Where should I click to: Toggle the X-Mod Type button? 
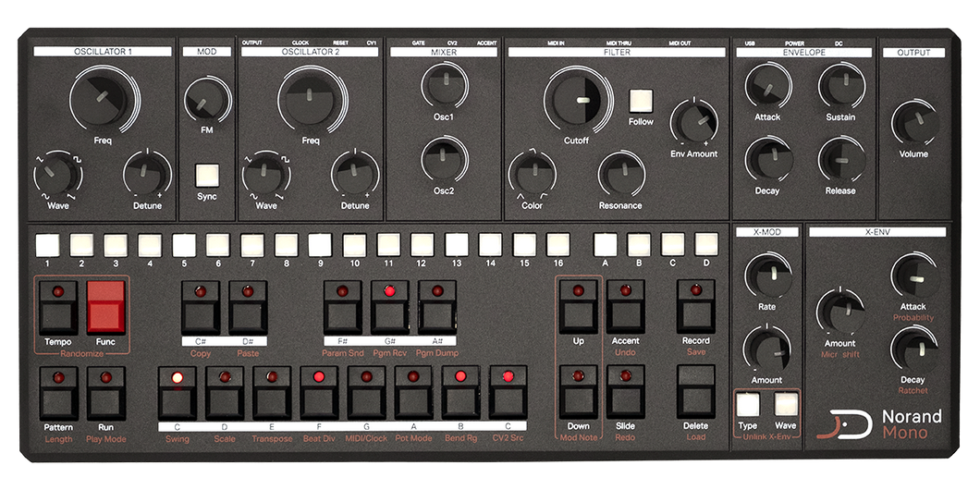point(746,405)
